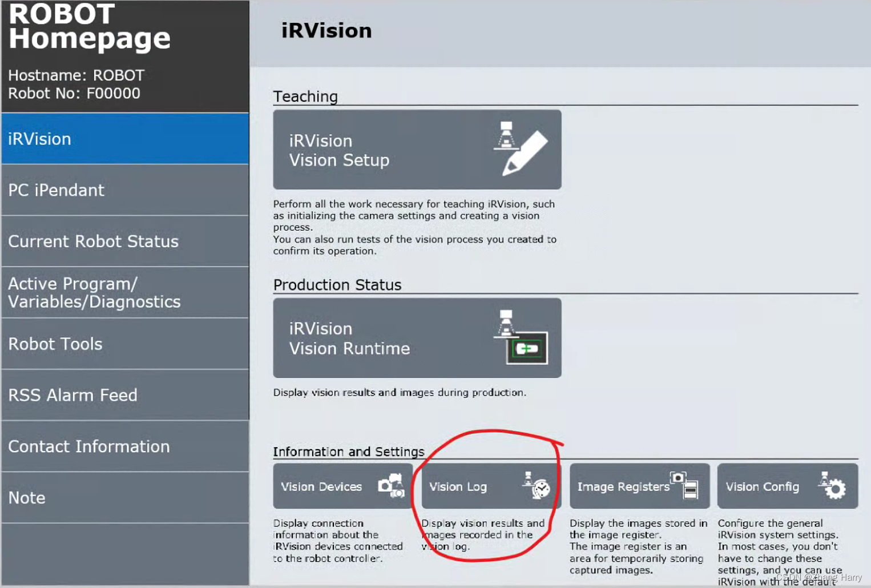The height and width of the screenshot is (588, 871).
Task: Go to Robot Tools
Action: (x=125, y=344)
